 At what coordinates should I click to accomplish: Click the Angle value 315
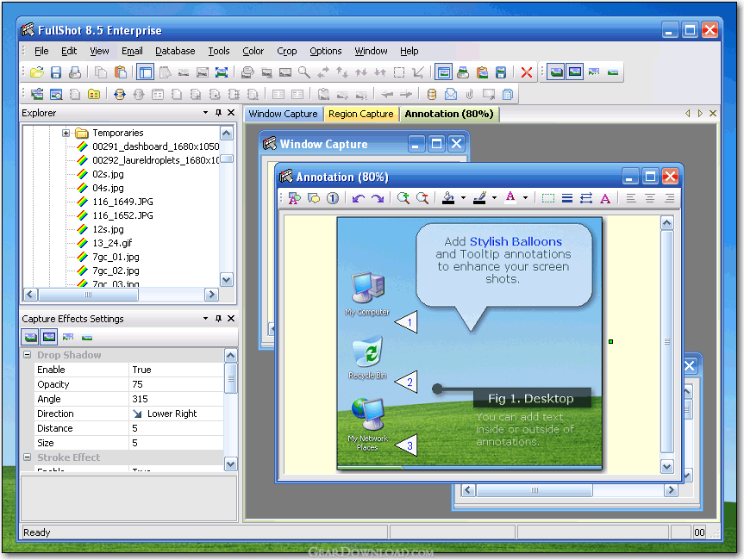(176, 399)
